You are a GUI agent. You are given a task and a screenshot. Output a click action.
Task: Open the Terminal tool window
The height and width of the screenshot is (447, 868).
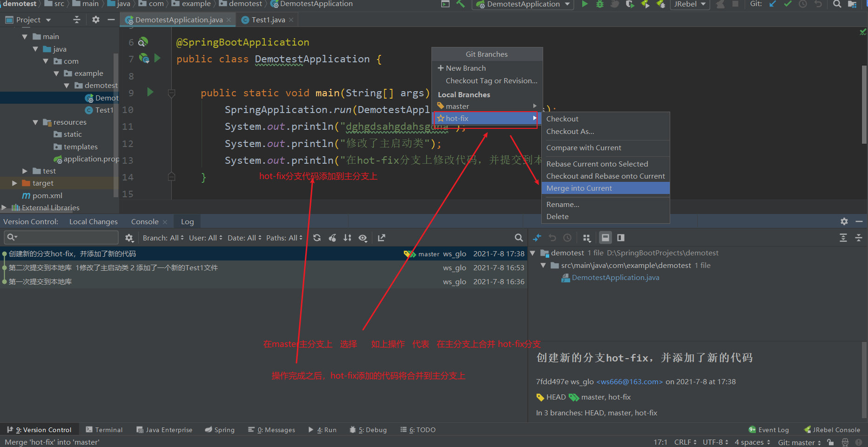coord(104,430)
